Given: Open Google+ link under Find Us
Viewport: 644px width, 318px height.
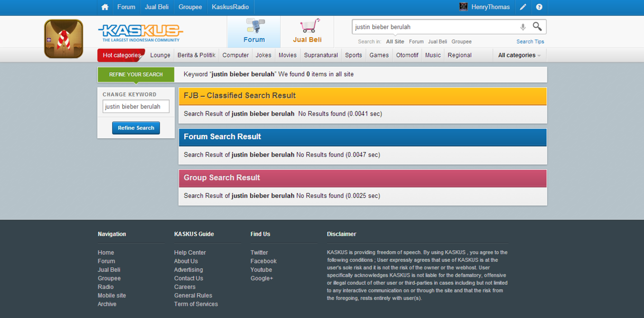Looking at the screenshot, I should [x=262, y=278].
